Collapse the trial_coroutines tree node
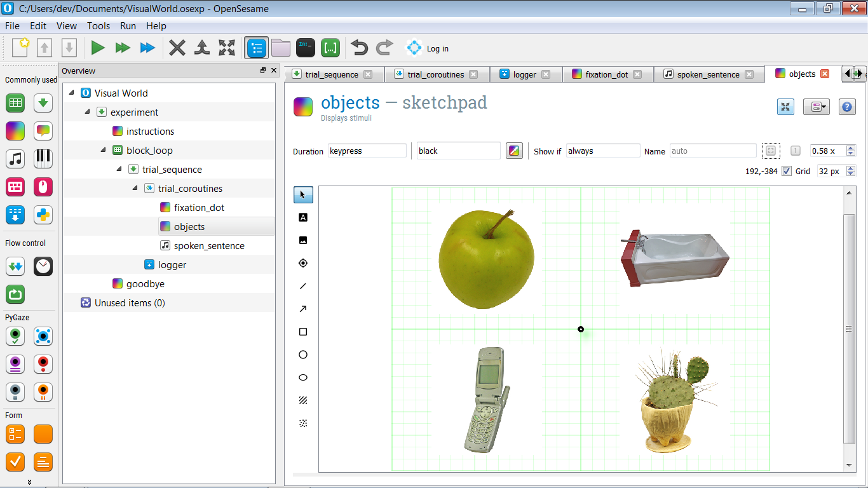 (x=135, y=189)
